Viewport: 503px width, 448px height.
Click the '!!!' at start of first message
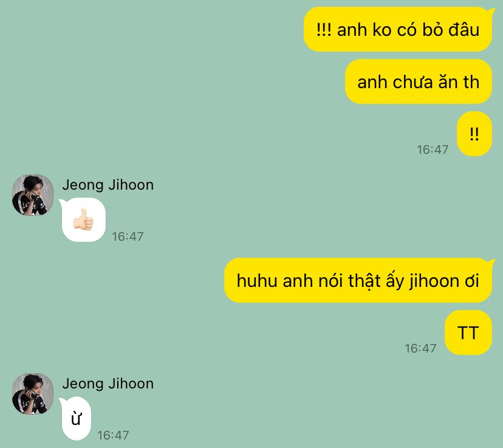(x=324, y=30)
